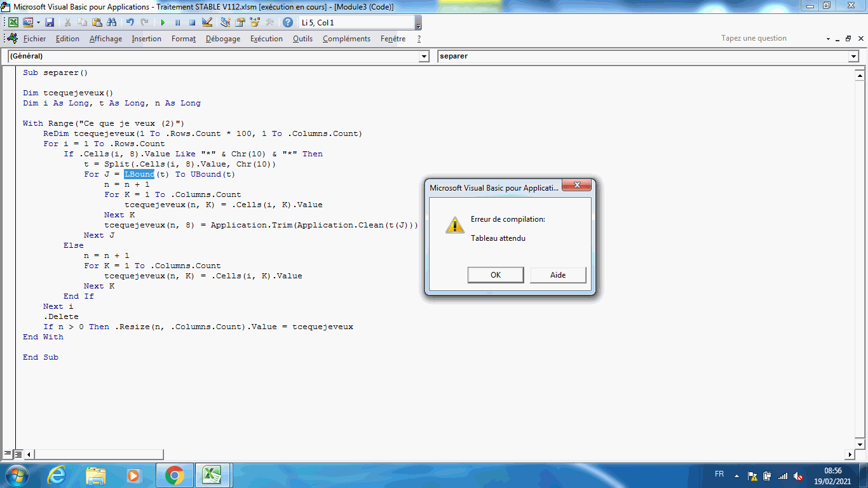Open the Object Browser icon
868x488 pixels.
pyautogui.click(x=255, y=22)
